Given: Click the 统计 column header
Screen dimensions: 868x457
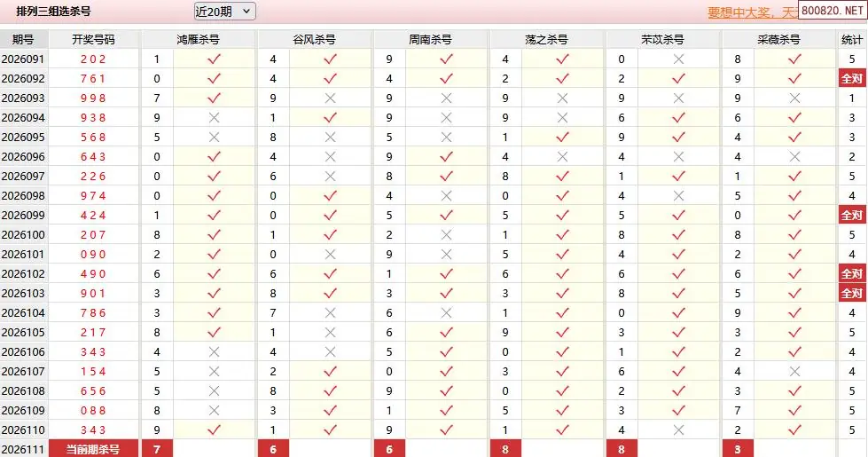Looking at the screenshot, I should [851, 40].
